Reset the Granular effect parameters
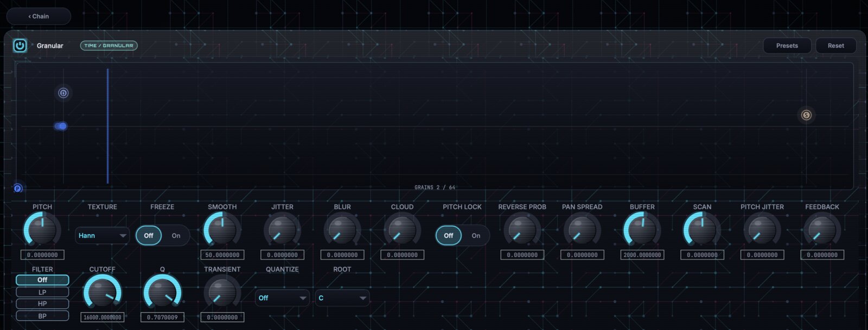Image resolution: width=868 pixels, height=330 pixels. pyautogui.click(x=836, y=46)
